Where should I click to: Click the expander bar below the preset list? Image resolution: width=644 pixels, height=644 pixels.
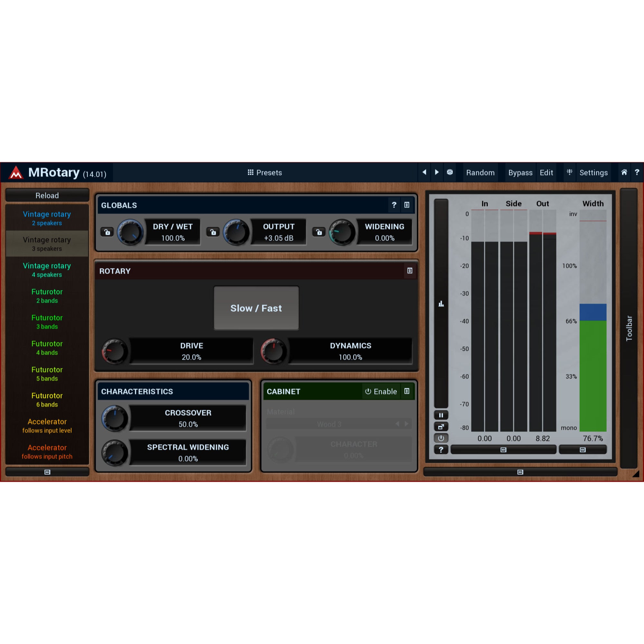pos(47,472)
